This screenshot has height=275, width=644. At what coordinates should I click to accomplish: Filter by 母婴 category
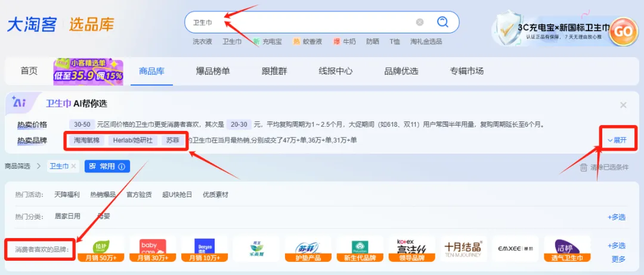(104, 216)
